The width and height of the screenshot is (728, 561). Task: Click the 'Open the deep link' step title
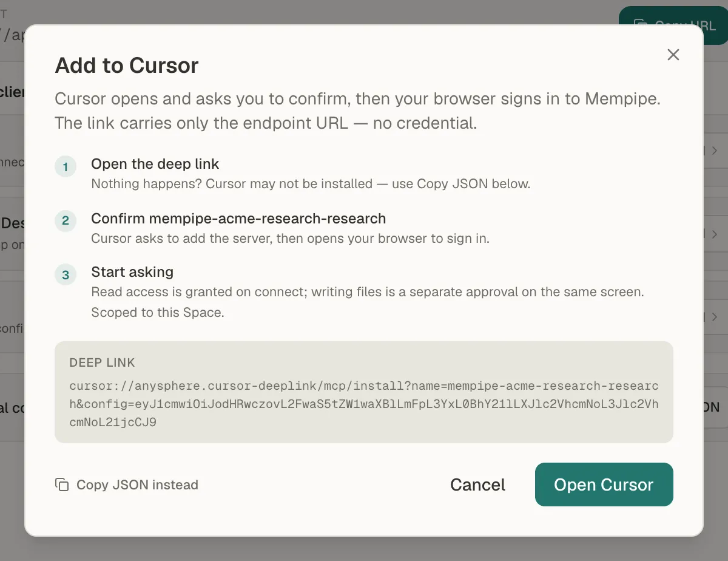tap(155, 164)
